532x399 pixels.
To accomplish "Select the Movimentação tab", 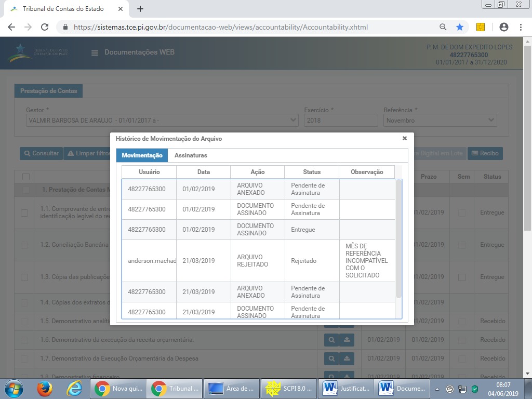I will pos(142,155).
